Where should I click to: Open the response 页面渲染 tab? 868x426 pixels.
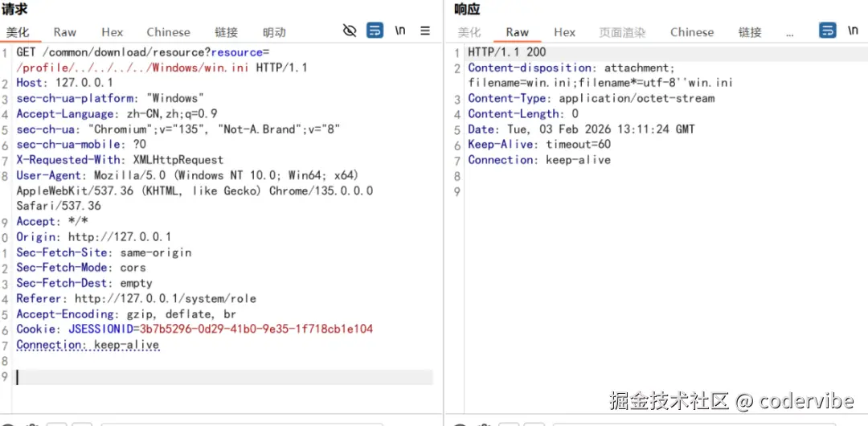click(x=622, y=32)
